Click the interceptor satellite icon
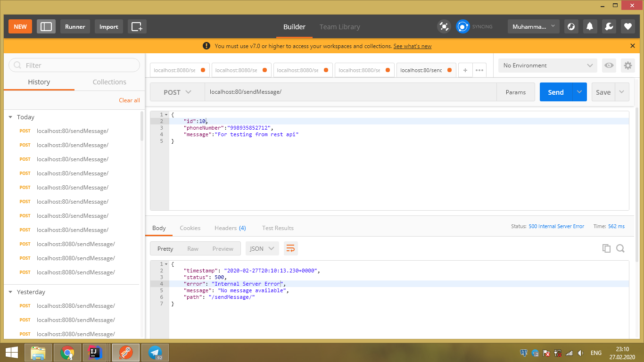Screen dimensions: 644x362 (x=444, y=26)
